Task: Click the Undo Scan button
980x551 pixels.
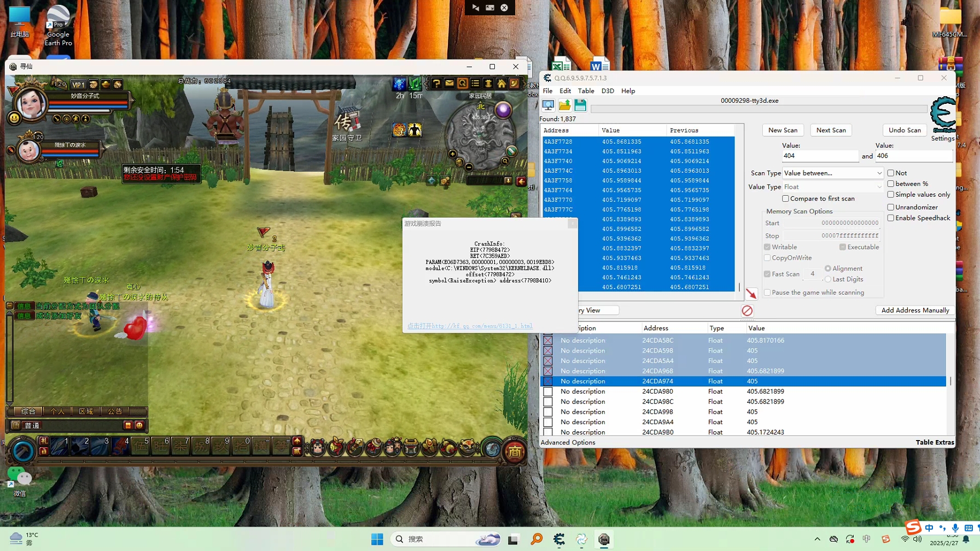Action: [x=905, y=130]
